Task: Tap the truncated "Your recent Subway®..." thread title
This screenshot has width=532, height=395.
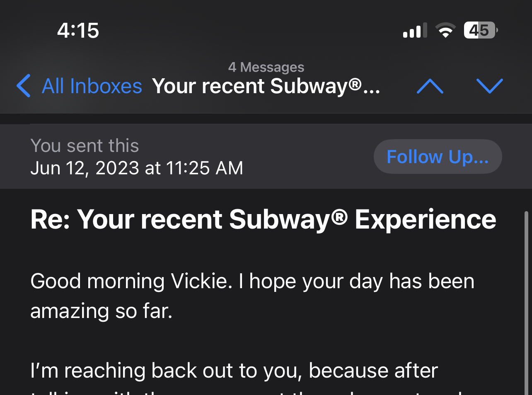Action: (x=266, y=86)
